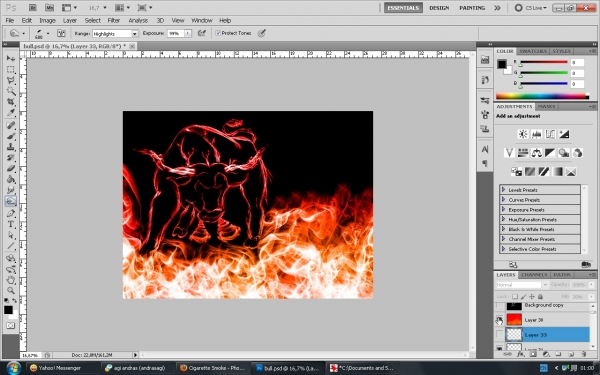Switch to the Masks tab
600x375 pixels.
(546, 106)
